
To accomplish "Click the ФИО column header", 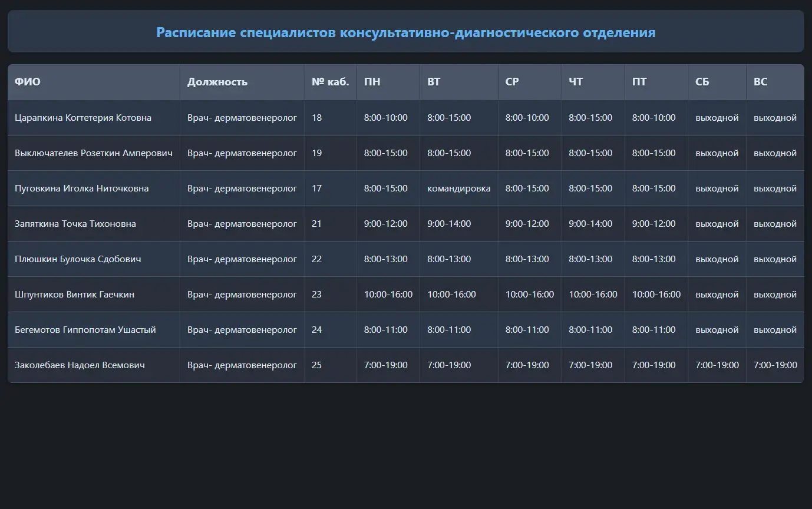I will pyautogui.click(x=28, y=82).
